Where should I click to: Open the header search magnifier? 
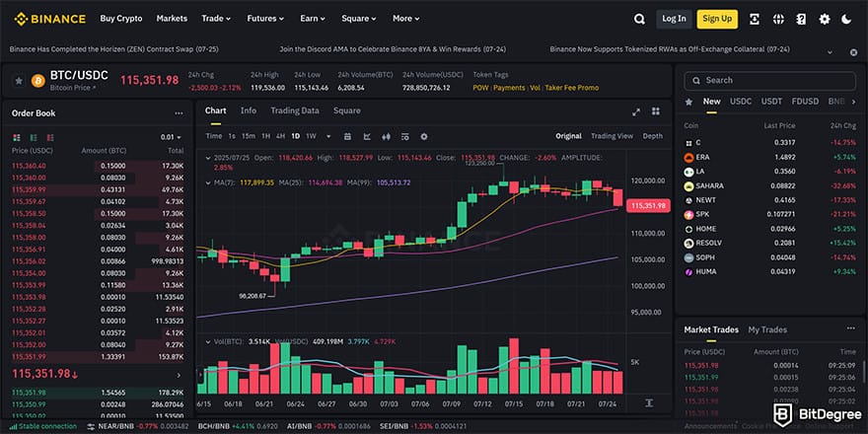(639, 19)
